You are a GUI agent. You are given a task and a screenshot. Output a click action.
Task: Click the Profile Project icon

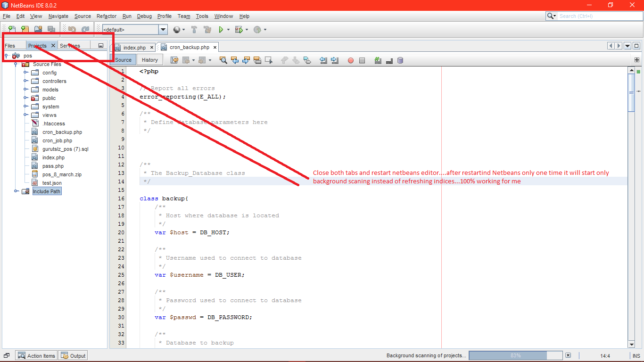(257, 29)
